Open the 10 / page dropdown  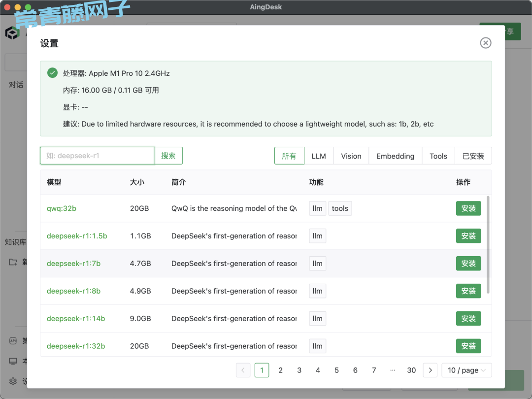coord(466,370)
